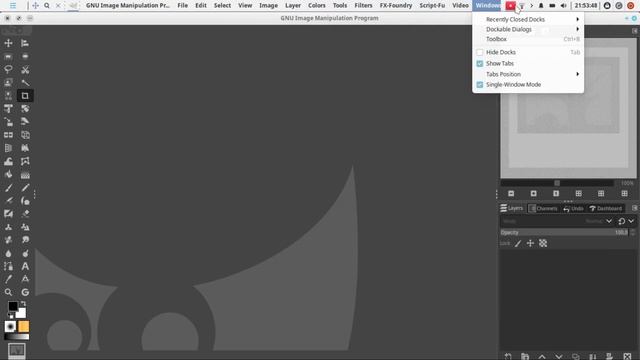Viewport: 640px width, 360px height.
Task: Zoom out in the Navigation panel
Action: [511, 193]
